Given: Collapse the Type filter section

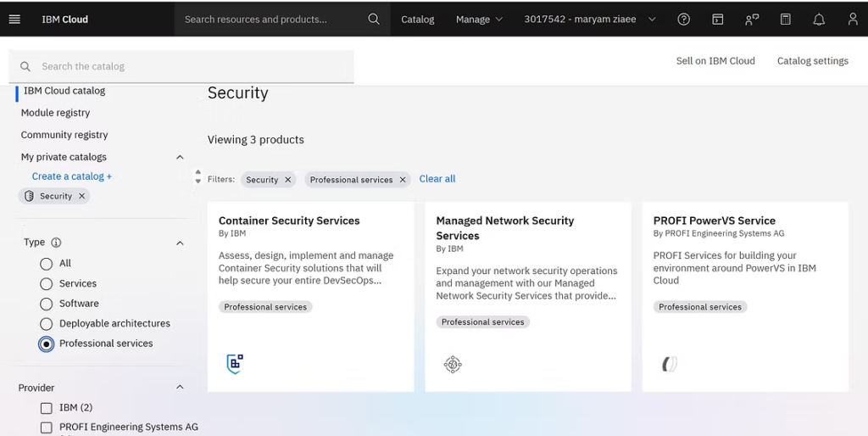Looking at the screenshot, I should 180,243.
